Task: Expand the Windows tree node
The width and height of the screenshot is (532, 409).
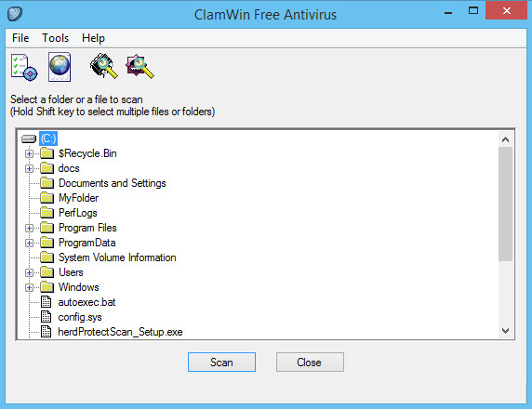Action: coord(29,287)
